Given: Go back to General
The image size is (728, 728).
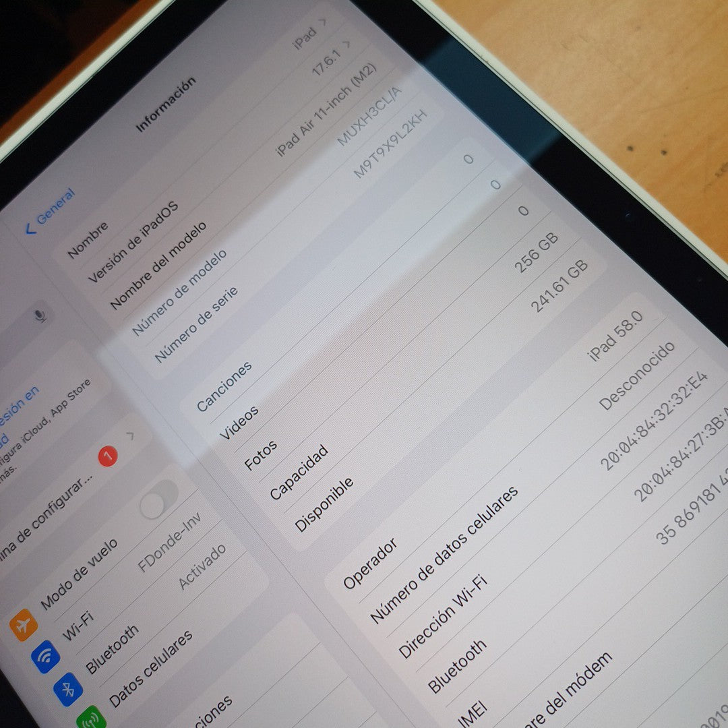Looking at the screenshot, I should (x=50, y=210).
